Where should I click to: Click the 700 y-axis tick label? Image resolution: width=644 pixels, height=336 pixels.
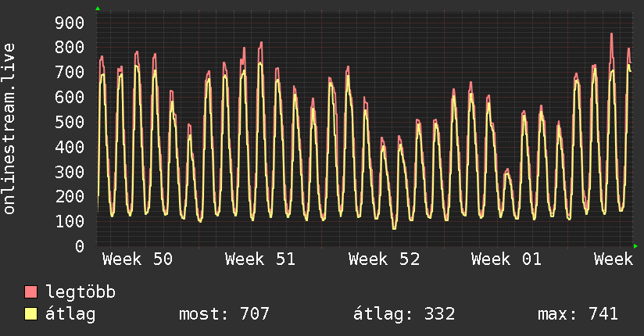68,73
